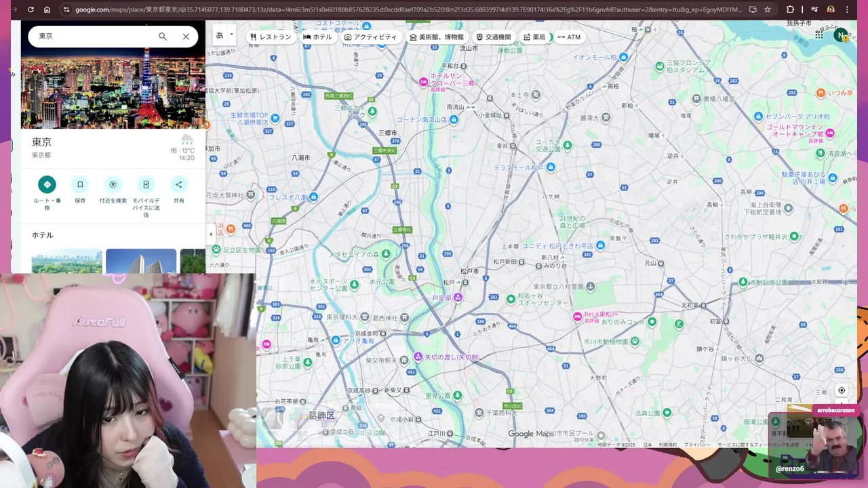
Task: Open the second hotel thumbnail with tall building
Action: (x=141, y=261)
